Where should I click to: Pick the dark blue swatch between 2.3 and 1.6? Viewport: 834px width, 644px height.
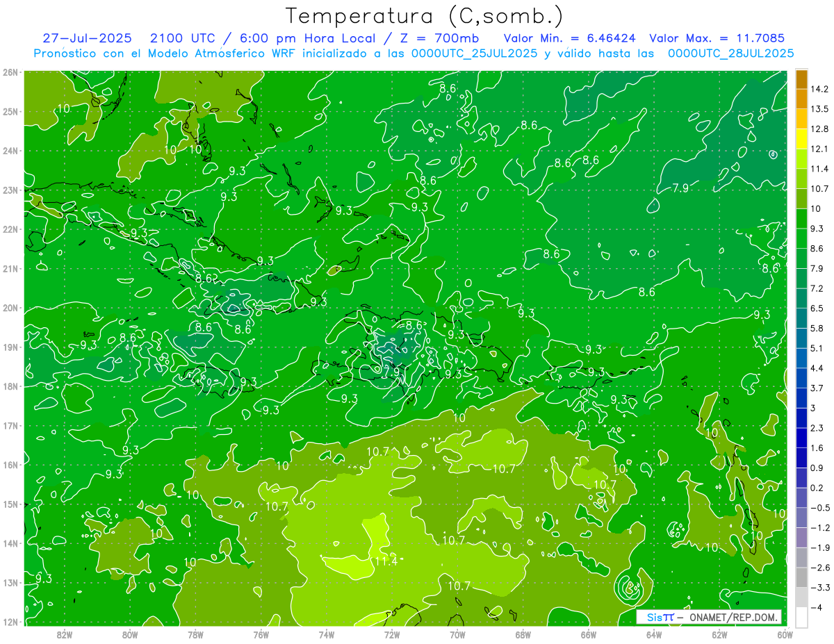801,438
